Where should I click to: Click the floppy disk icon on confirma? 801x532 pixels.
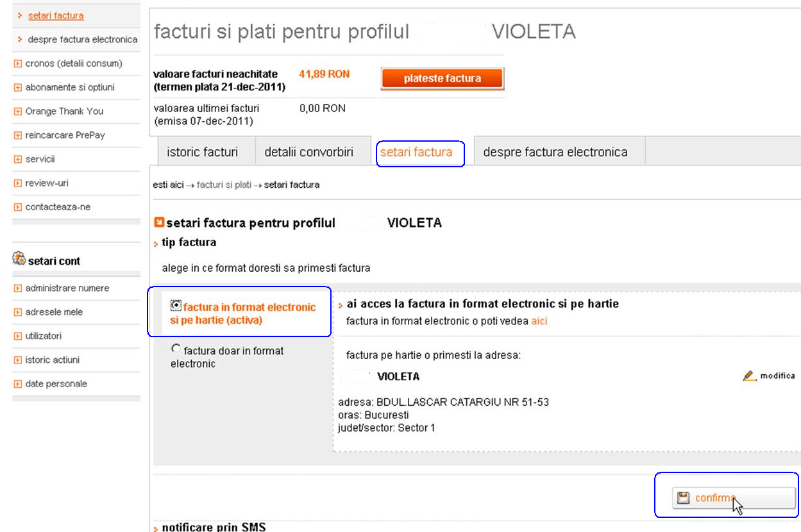point(684,498)
